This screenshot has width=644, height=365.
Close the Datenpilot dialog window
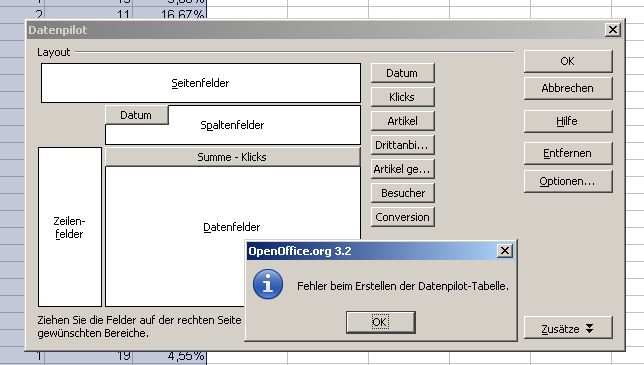612,30
